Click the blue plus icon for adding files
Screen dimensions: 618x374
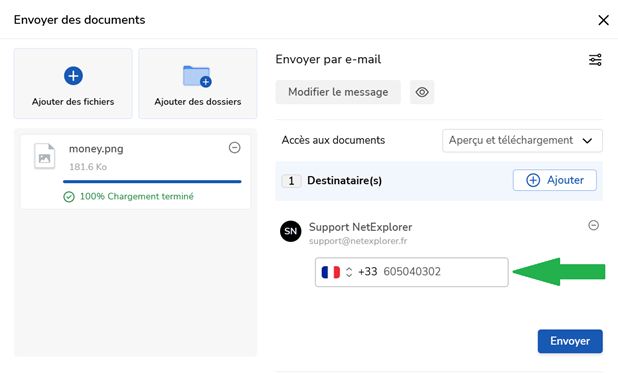(x=73, y=76)
